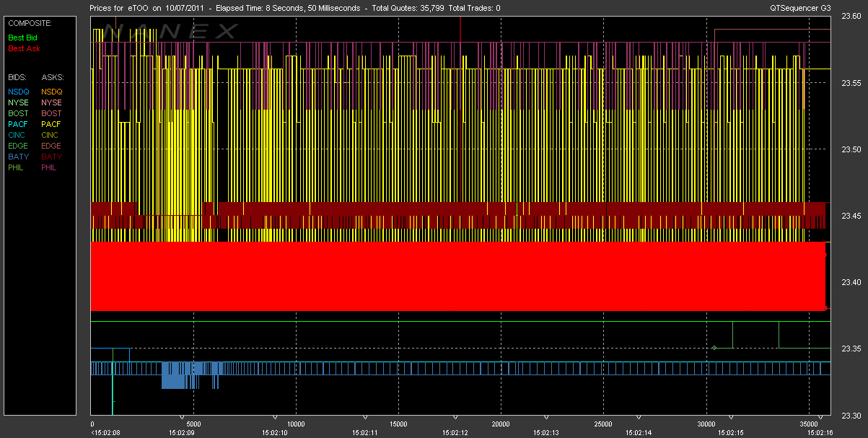Image resolution: width=868 pixels, height=438 pixels.
Task: Click the 15:02:13 time label
Action: tap(546, 433)
